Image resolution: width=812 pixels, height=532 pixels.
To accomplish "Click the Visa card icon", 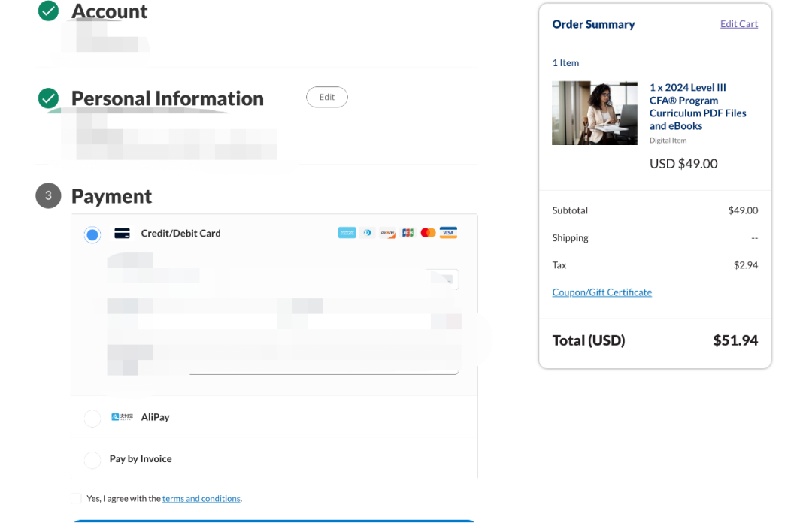I will pos(448,233).
